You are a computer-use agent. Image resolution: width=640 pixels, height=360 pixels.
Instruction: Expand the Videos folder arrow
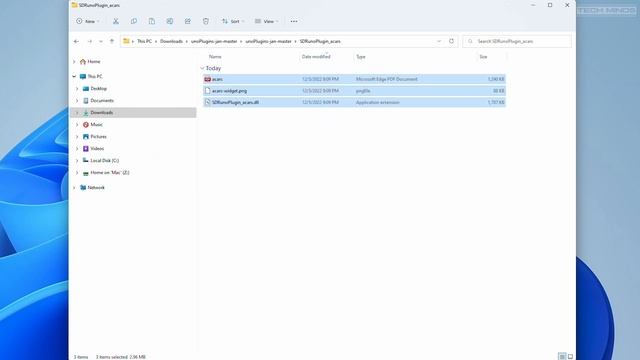click(x=77, y=149)
